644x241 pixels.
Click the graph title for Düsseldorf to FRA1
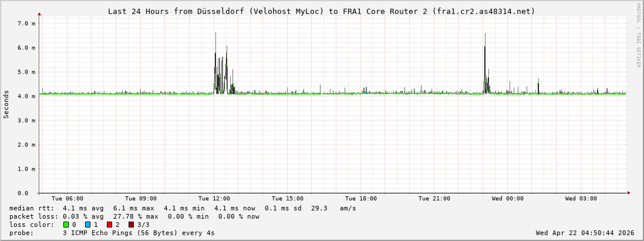pos(321,11)
